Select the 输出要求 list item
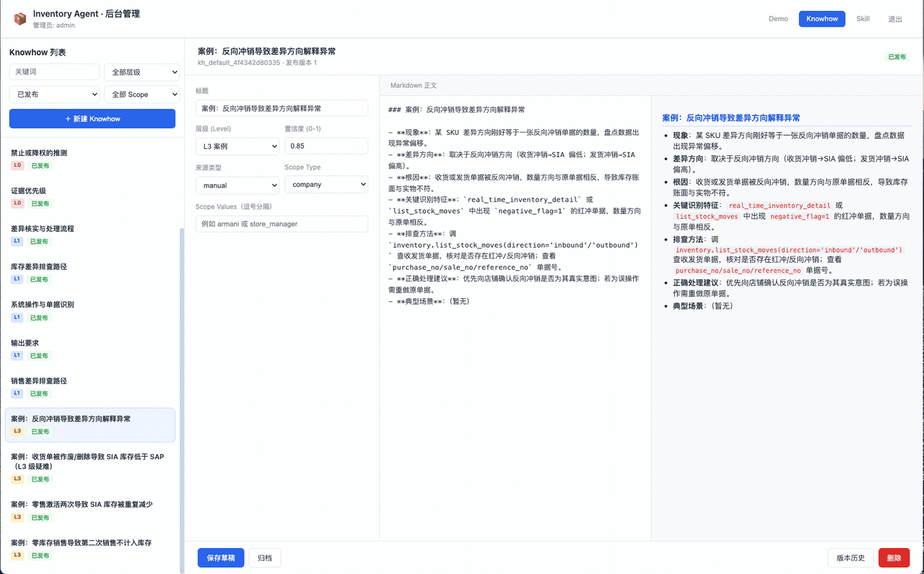Image resolution: width=924 pixels, height=574 pixels. (x=90, y=349)
